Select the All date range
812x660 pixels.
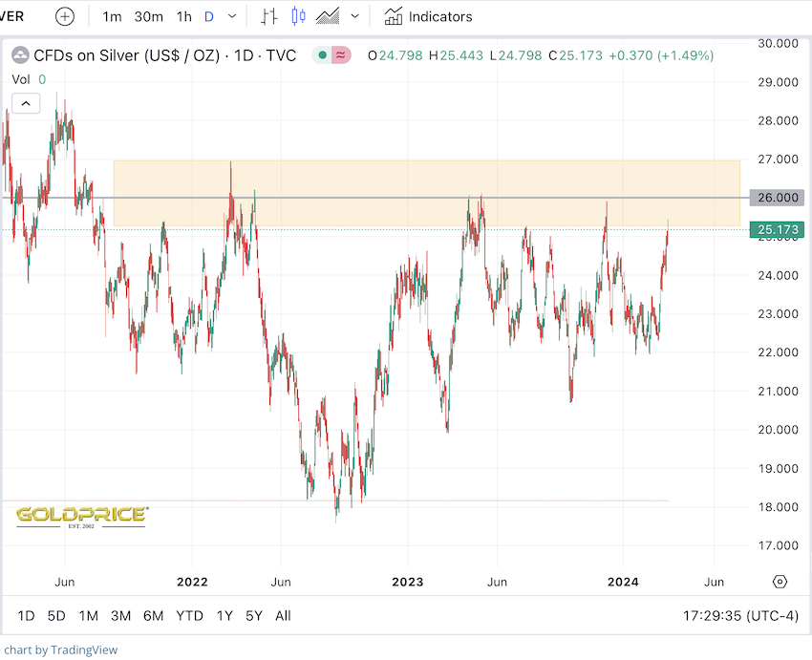283,616
